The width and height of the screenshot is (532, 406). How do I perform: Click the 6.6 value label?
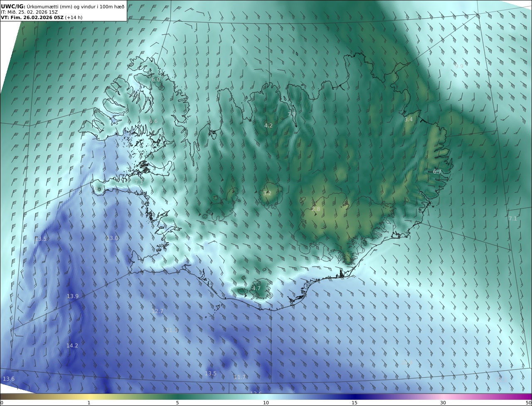click(x=153, y=121)
